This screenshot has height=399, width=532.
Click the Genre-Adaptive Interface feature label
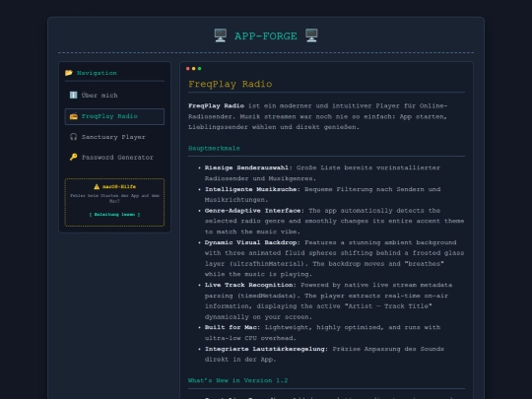point(253,211)
